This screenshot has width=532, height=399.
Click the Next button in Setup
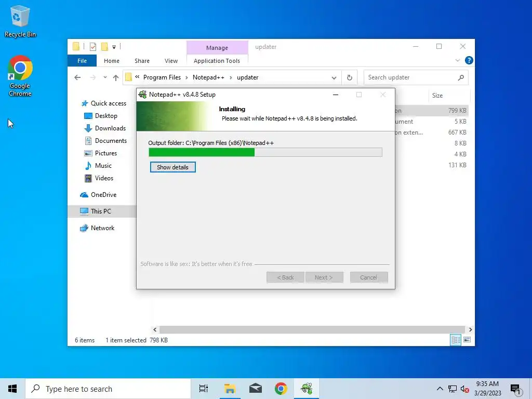[324, 277]
